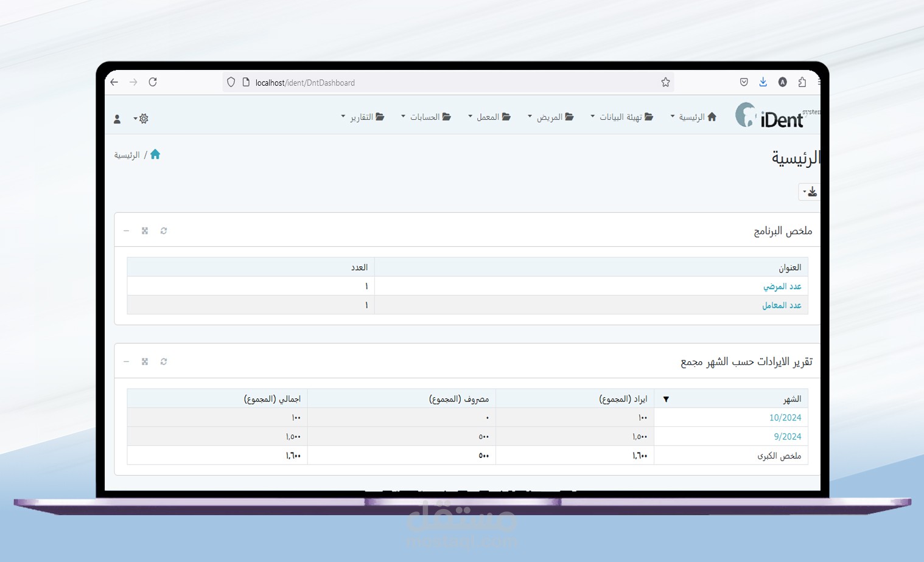The height and width of the screenshot is (562, 924).
Task: Open the المعمل menu
Action: point(489,117)
